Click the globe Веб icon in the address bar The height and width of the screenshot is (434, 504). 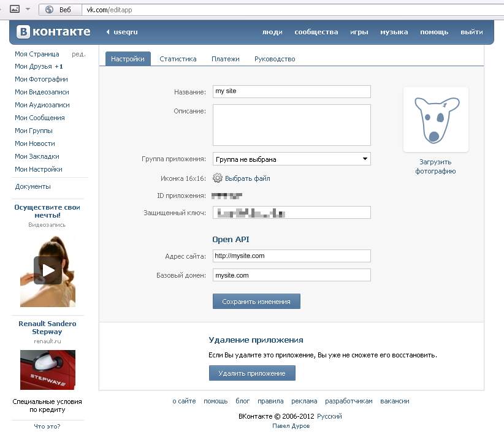click(x=49, y=10)
